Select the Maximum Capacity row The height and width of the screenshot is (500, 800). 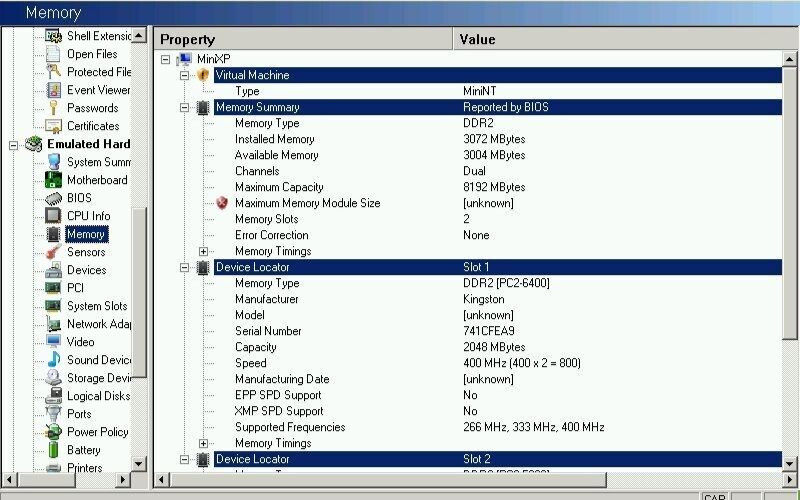click(x=497, y=187)
